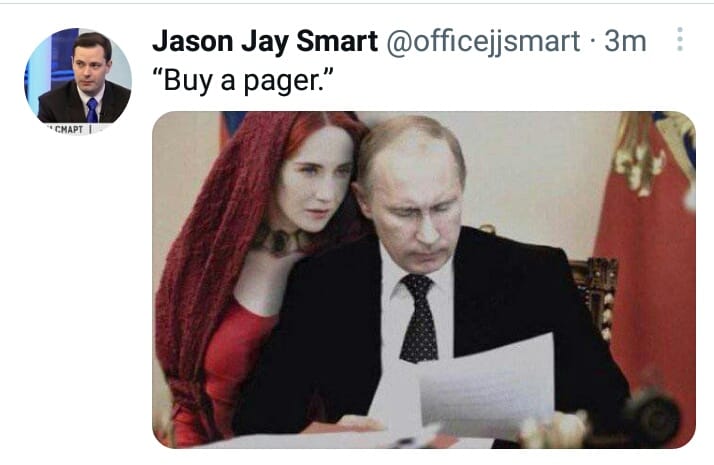Image resolution: width=714 pixels, height=465 pixels.
Task: Click the Jason Jay Smart display name
Action: (265, 41)
